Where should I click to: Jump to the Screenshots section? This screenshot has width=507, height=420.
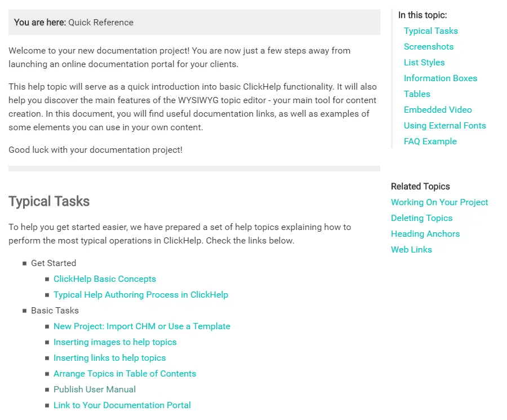click(428, 47)
